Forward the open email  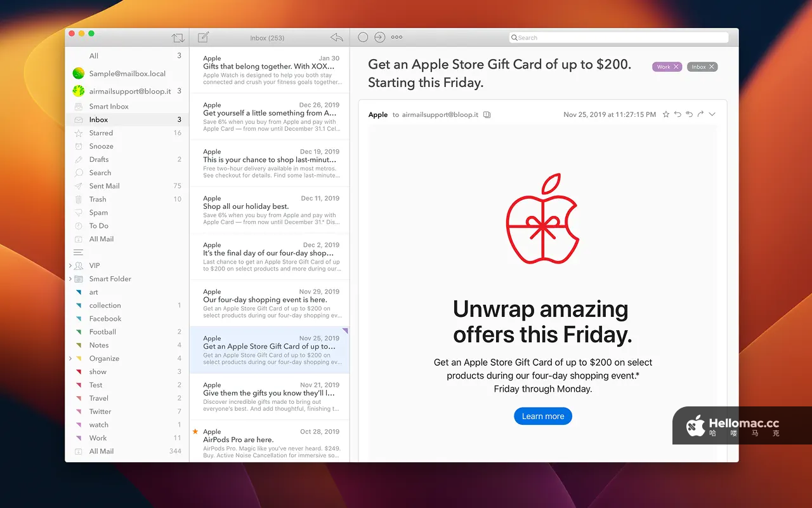click(700, 114)
